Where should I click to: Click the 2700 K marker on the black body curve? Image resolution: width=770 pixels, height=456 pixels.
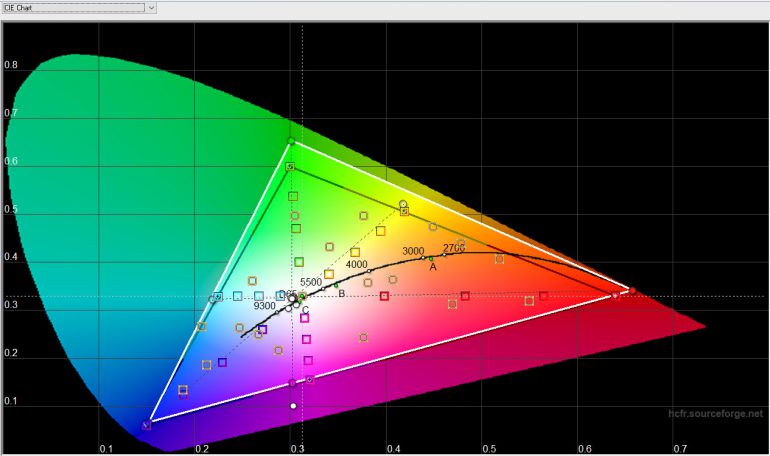coord(444,255)
